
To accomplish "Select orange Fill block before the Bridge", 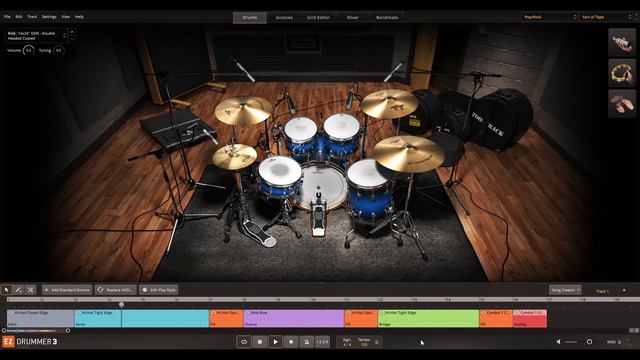I will coord(361,318).
